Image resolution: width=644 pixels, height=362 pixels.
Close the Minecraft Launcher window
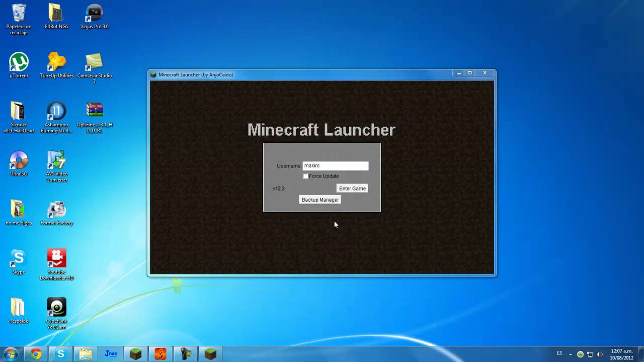coord(485,73)
